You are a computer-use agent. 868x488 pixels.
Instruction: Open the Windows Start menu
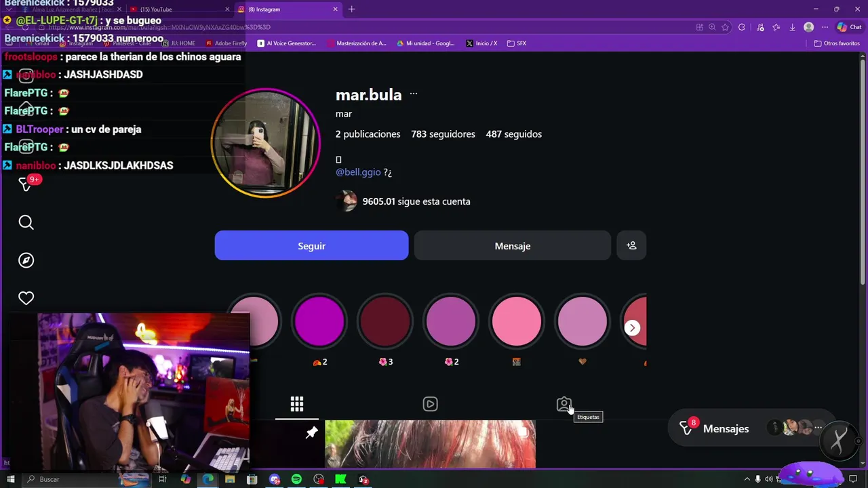(x=11, y=479)
